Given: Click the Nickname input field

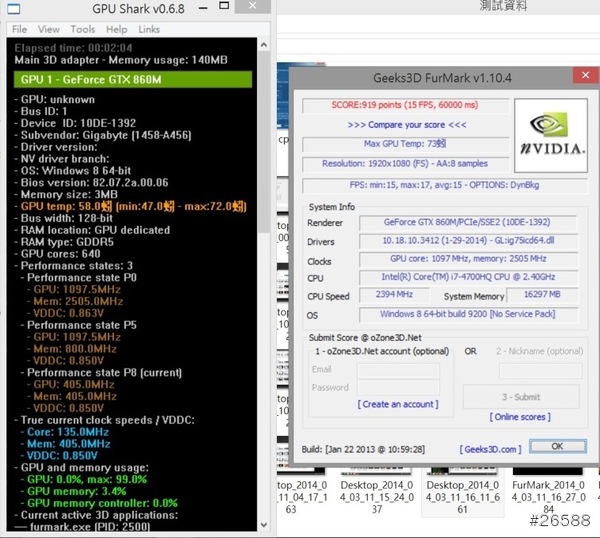Looking at the screenshot, I should pos(540,370).
